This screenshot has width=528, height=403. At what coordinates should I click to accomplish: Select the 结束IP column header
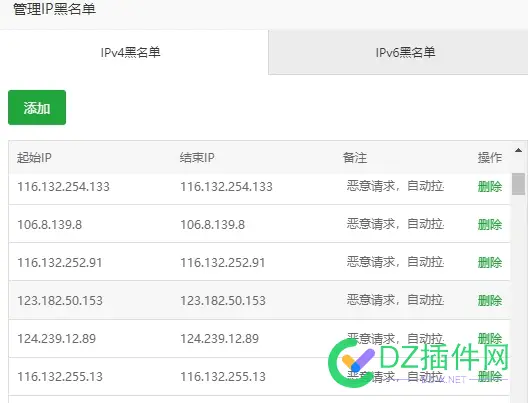point(197,158)
